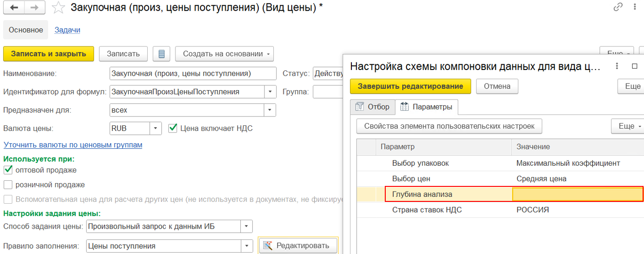This screenshot has height=254, width=644.
Task: Click 'Уточнить валюты по ценовым группам' link
Action: [73, 145]
